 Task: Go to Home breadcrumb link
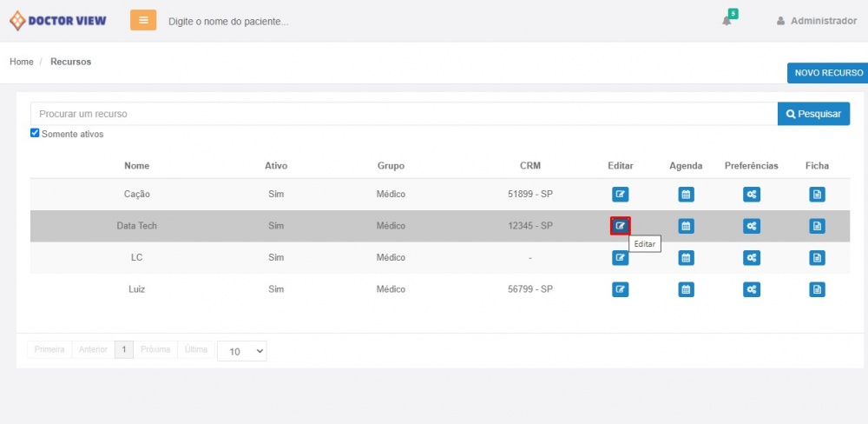coord(22,62)
